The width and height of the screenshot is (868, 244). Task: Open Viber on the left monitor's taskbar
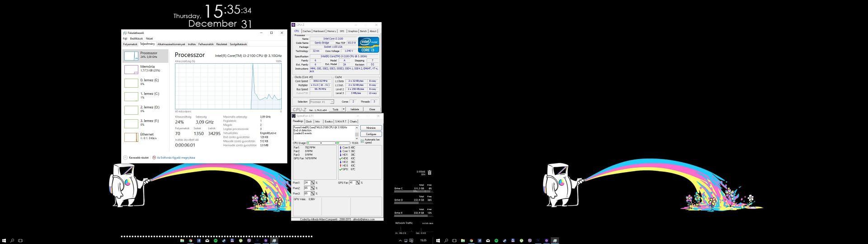click(249, 240)
